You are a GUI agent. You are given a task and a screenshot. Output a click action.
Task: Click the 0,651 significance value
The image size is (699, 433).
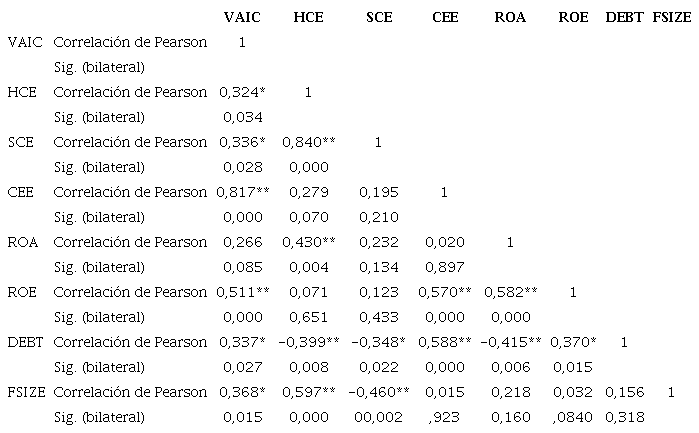pyautogui.click(x=308, y=317)
